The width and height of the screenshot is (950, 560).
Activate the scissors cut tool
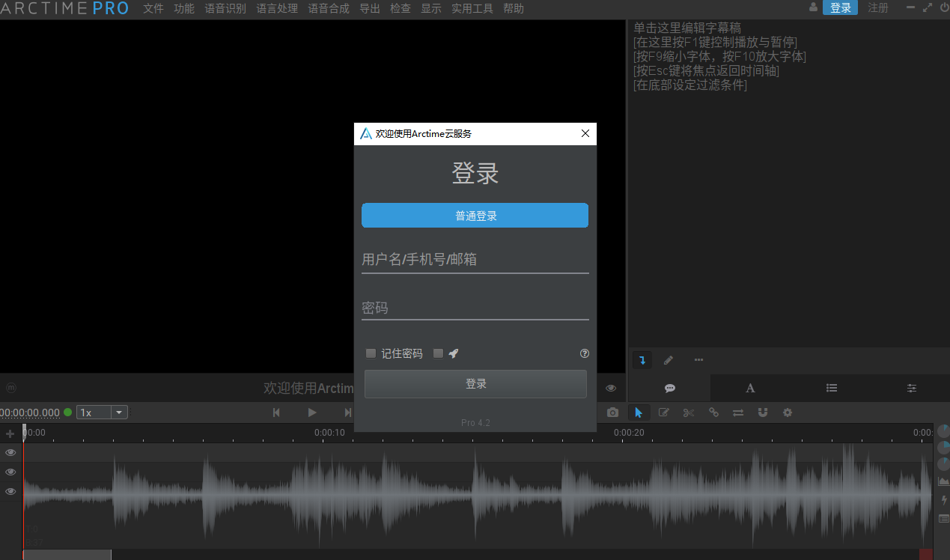[x=688, y=412]
